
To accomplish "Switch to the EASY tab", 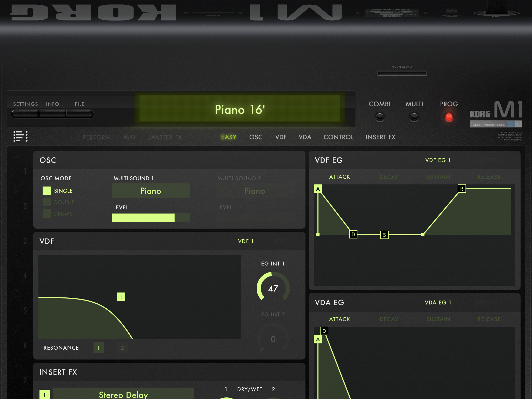I will (x=229, y=137).
